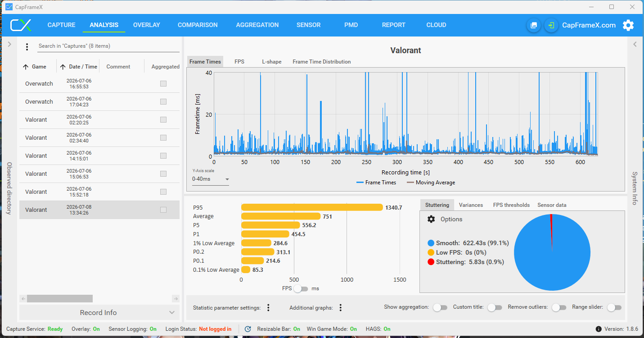Click the CapFrameX CX logo in the header

21,25
